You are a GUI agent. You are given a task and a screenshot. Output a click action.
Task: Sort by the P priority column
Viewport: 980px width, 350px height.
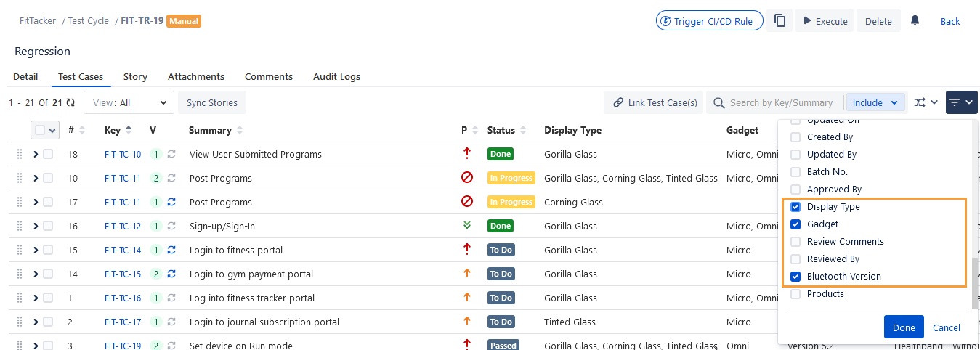click(x=475, y=131)
